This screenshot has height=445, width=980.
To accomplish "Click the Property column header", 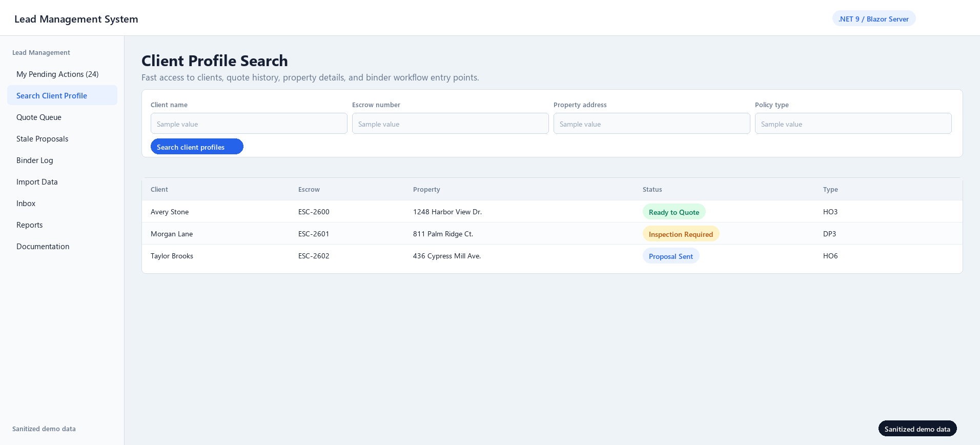I will coord(426,189).
